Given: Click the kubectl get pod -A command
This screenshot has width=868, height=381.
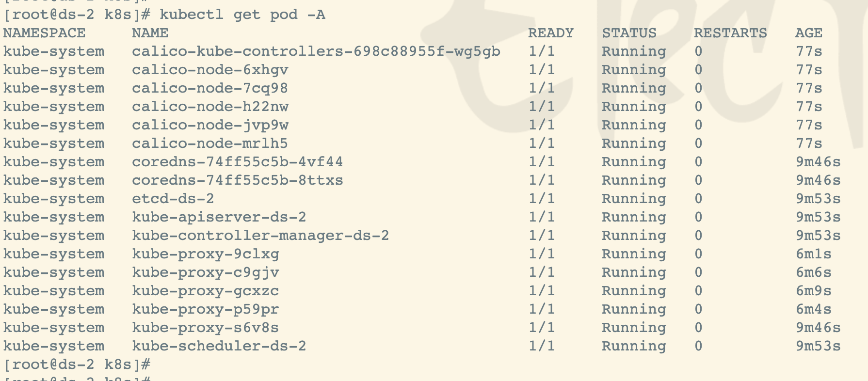Looking at the screenshot, I should (242, 15).
